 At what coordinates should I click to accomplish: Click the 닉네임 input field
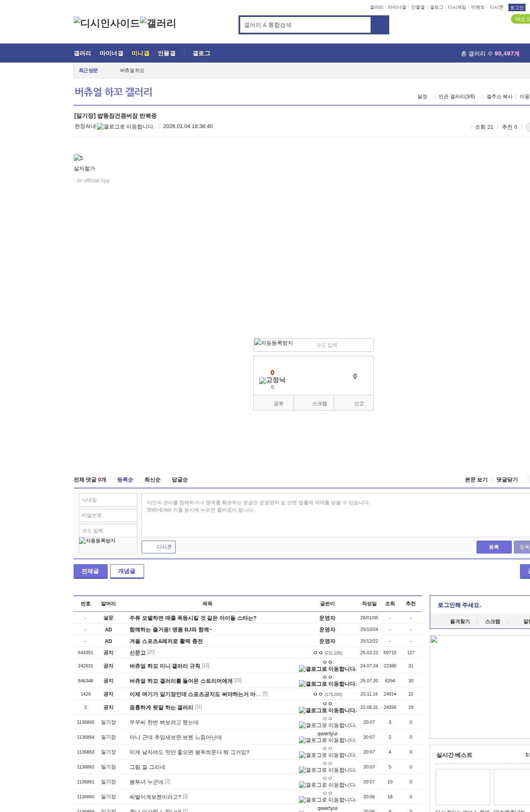pos(108,500)
